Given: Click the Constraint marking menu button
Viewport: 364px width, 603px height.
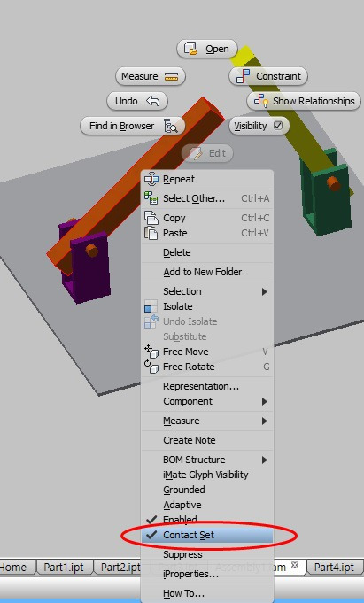Looking at the screenshot, I should (268, 76).
